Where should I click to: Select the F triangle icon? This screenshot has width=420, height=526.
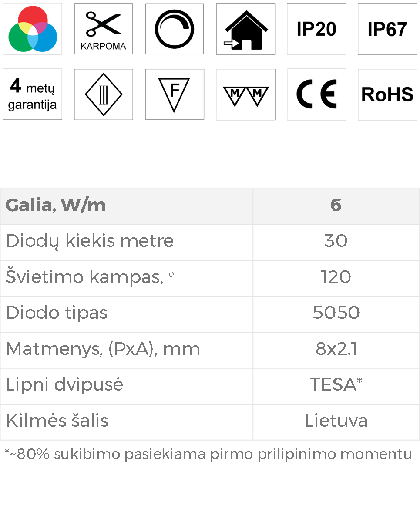pyautogui.click(x=175, y=94)
